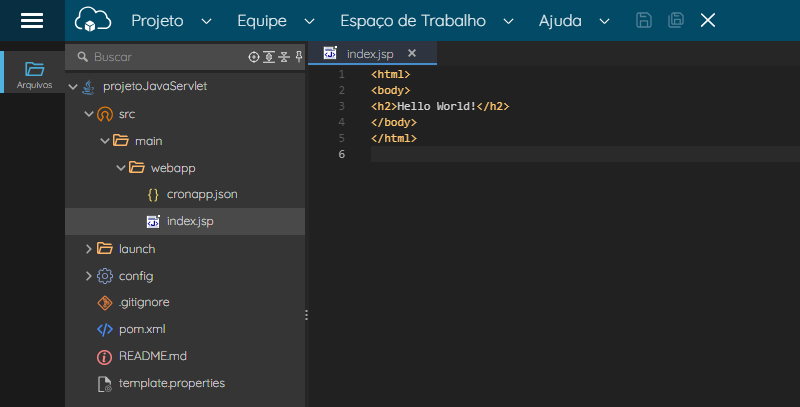Click the Cronapp cloud logo

pyautogui.click(x=93, y=20)
